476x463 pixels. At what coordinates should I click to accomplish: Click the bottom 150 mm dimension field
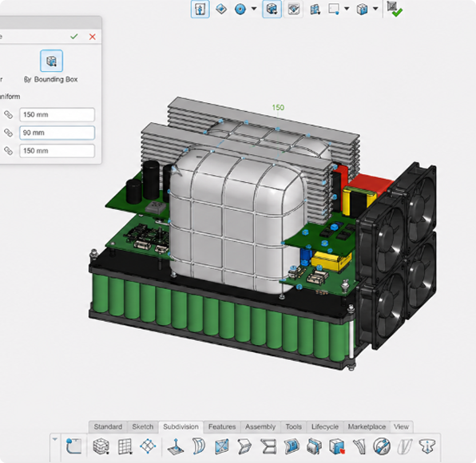pos(57,151)
